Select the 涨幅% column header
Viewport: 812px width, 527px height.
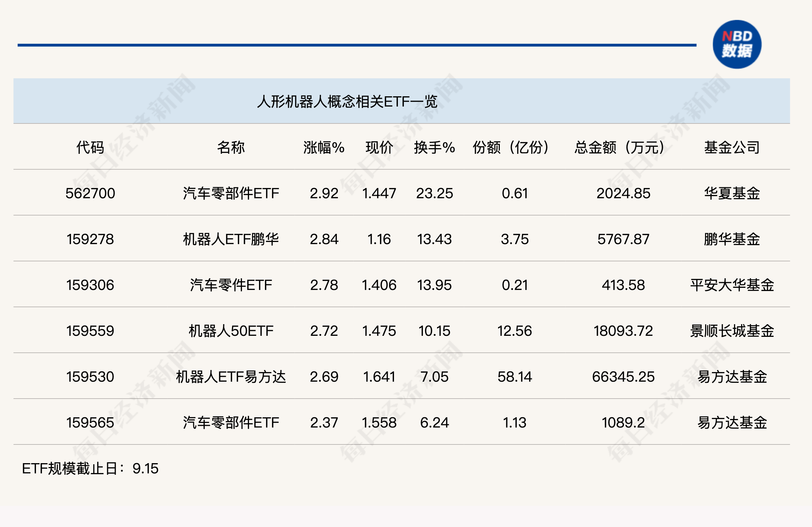click(x=324, y=147)
